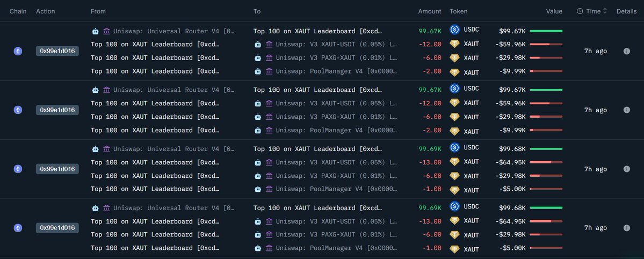Open 0x99e1d016 action badge in first transaction group

tap(57, 51)
